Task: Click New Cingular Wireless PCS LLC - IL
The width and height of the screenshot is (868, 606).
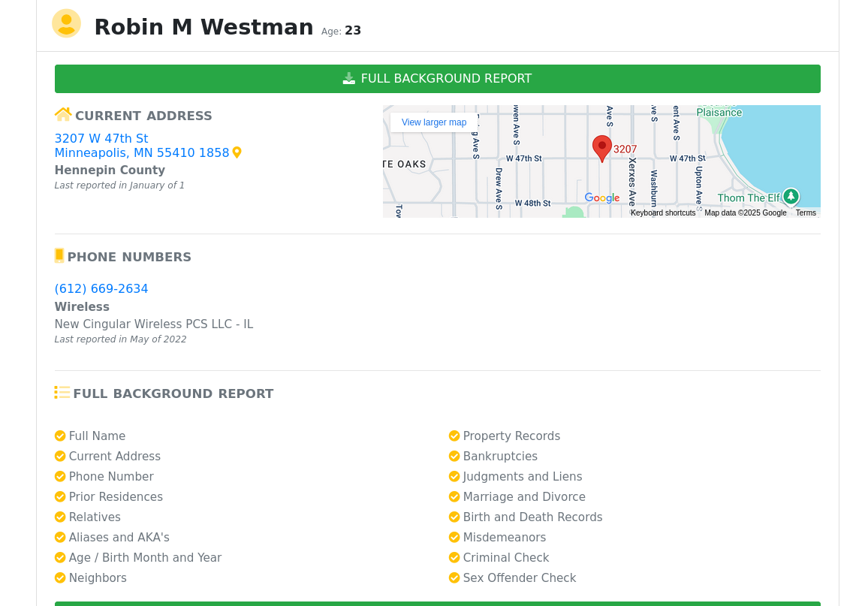Action: click(154, 324)
